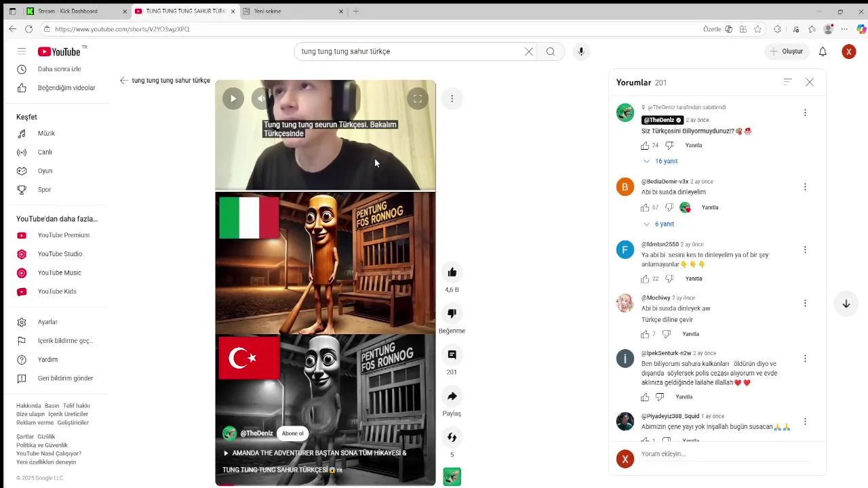Open the remix icon labeled 5
868x488 pixels.
coord(452,437)
